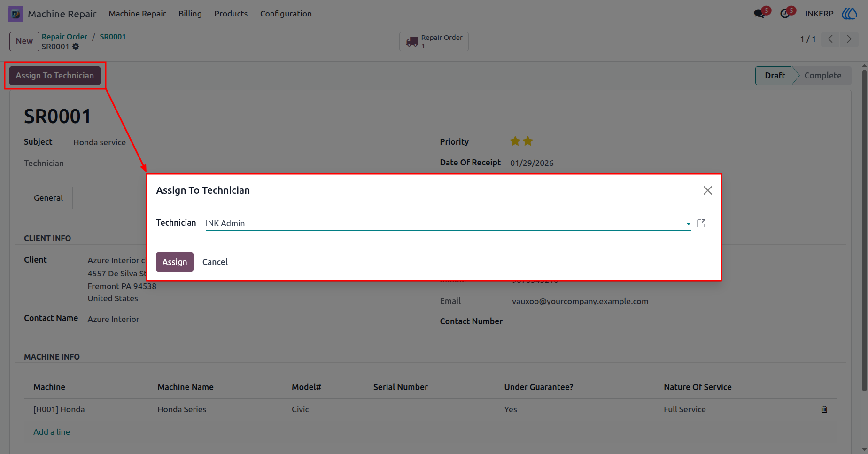Image resolution: width=868 pixels, height=454 pixels.
Task: Click the vertical page scrollbar
Action: click(864, 230)
